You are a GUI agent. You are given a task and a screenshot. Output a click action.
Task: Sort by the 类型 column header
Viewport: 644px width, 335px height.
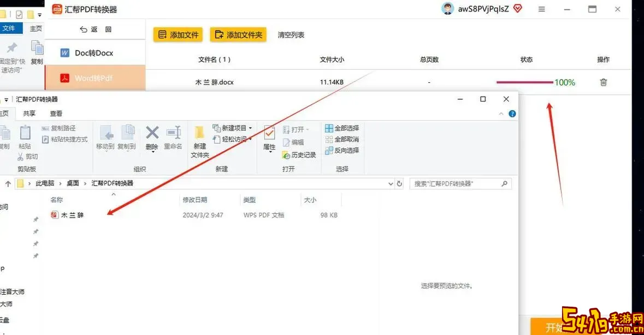click(x=249, y=200)
